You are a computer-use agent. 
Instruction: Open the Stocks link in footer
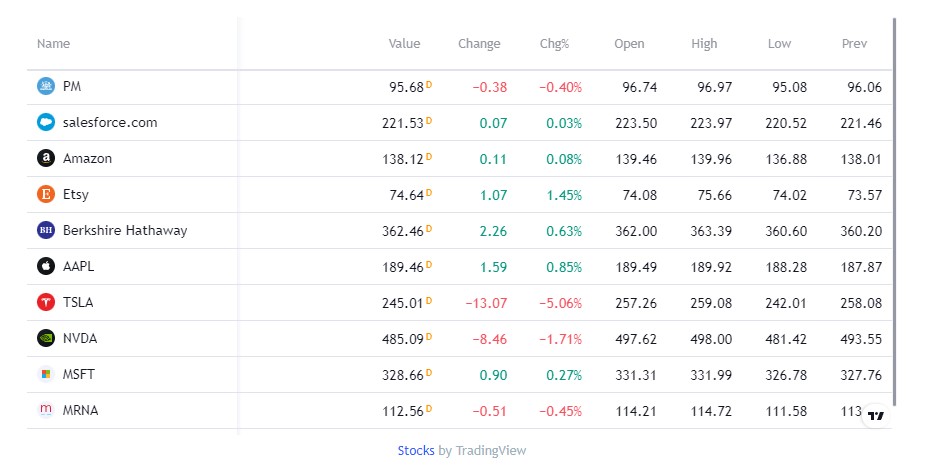416,450
